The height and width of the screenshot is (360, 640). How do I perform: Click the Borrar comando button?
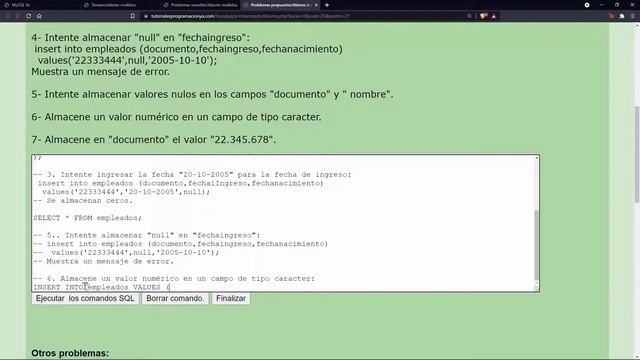tap(175, 298)
